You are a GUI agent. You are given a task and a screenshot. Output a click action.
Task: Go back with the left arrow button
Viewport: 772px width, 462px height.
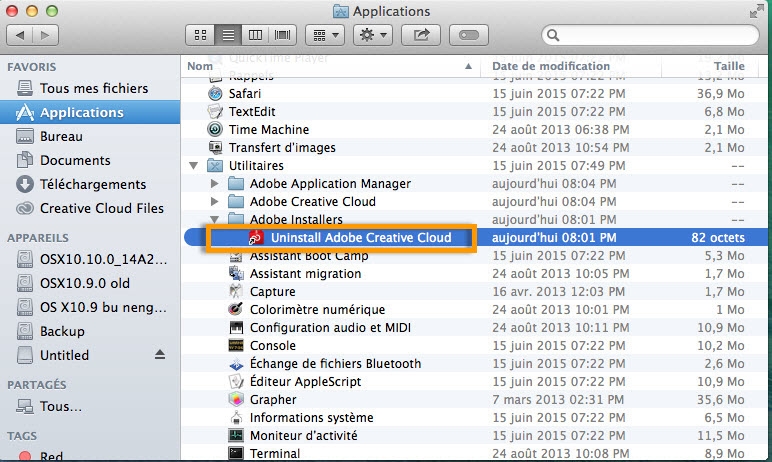20,35
